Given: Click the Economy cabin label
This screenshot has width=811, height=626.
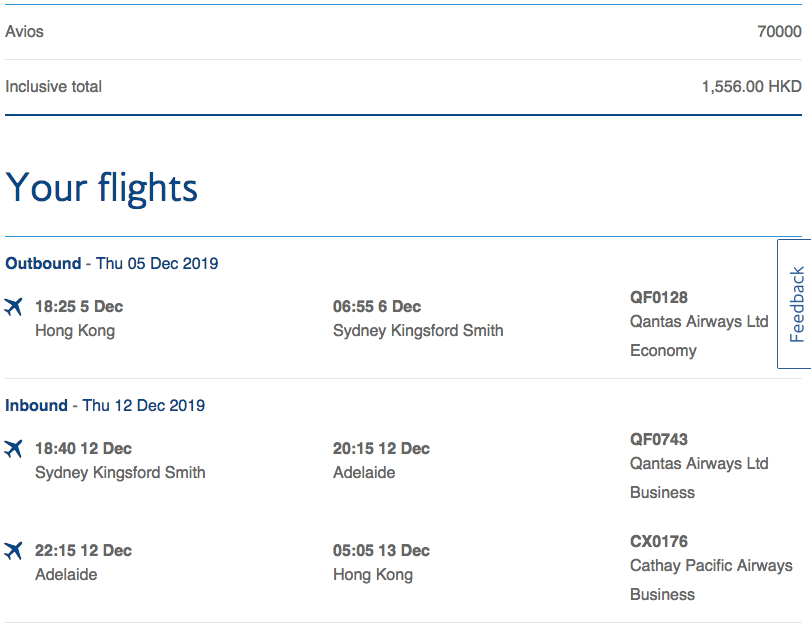Looking at the screenshot, I should pyautogui.click(x=663, y=351).
